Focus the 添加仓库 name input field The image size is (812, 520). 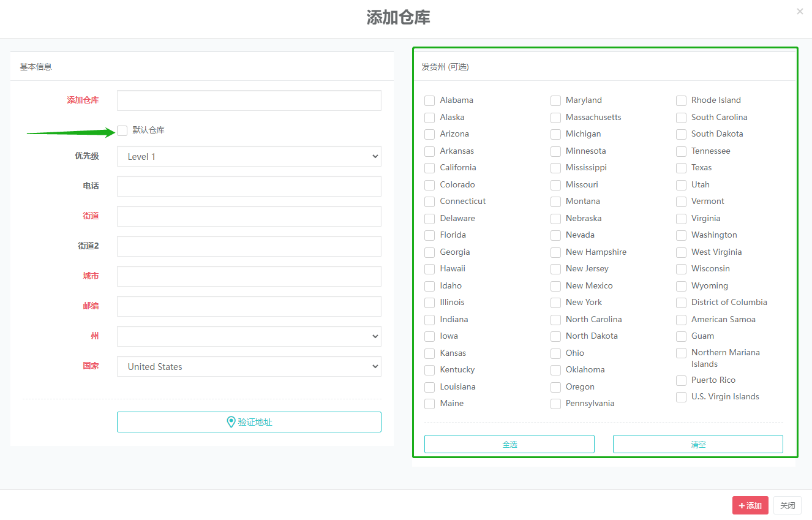click(249, 100)
